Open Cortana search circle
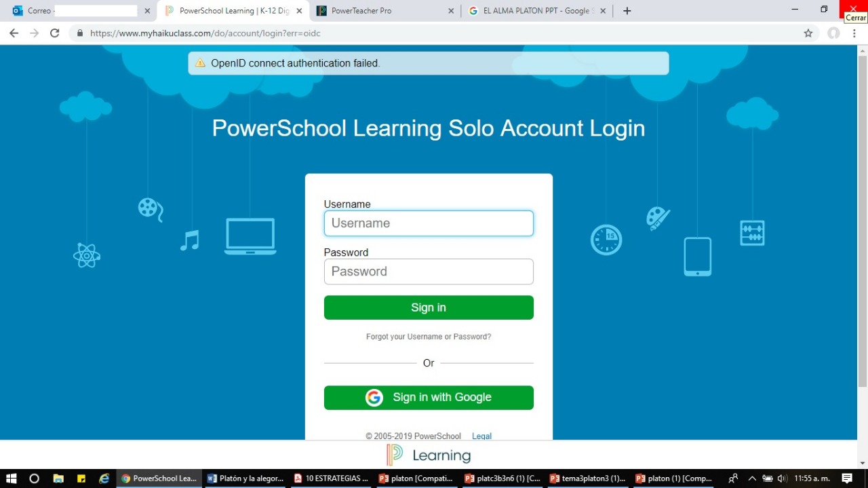The height and width of the screenshot is (488, 868). coord(35,478)
